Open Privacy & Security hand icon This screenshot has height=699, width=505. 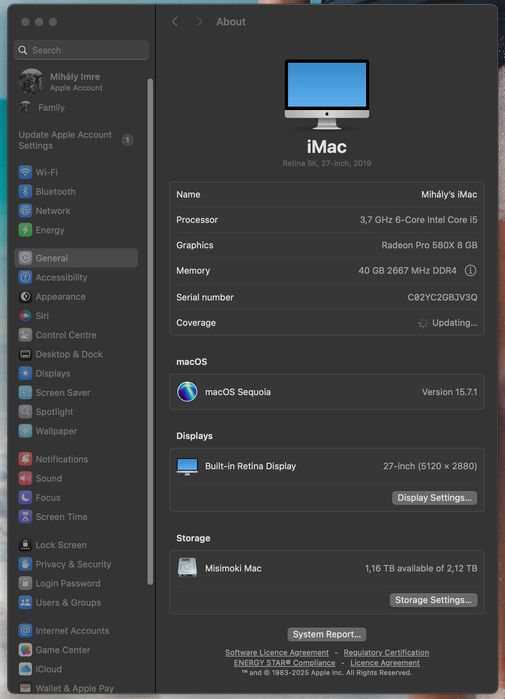(x=25, y=564)
